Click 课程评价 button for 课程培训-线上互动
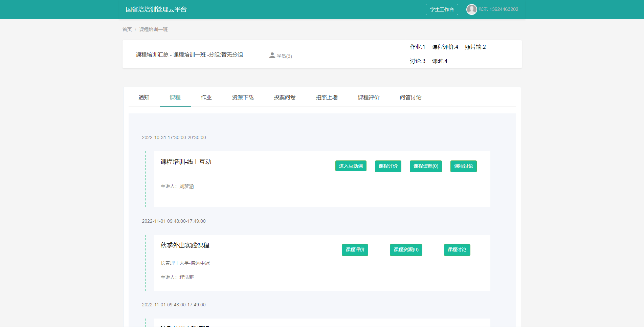The height and width of the screenshot is (327, 644). [x=388, y=166]
